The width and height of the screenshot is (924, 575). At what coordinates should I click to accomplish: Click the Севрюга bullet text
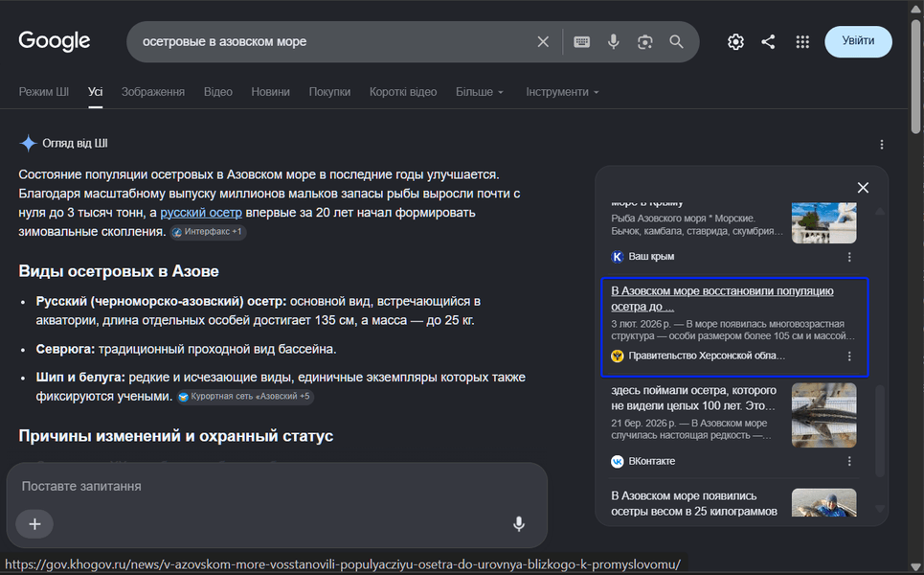click(186, 349)
